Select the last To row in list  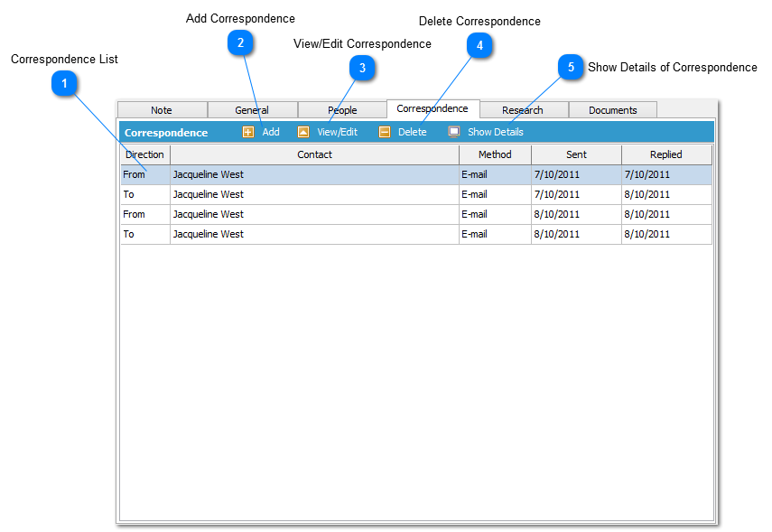pyautogui.click(x=314, y=234)
